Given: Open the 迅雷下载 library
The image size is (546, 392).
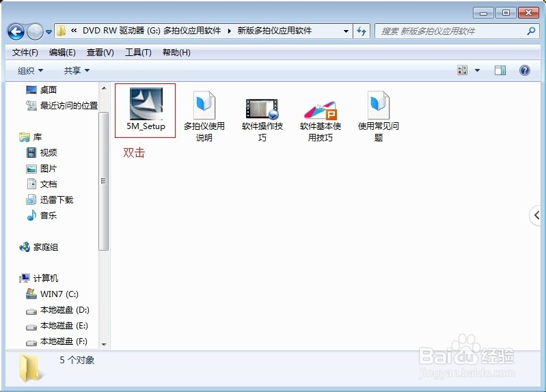Looking at the screenshot, I should pyautogui.click(x=50, y=200).
